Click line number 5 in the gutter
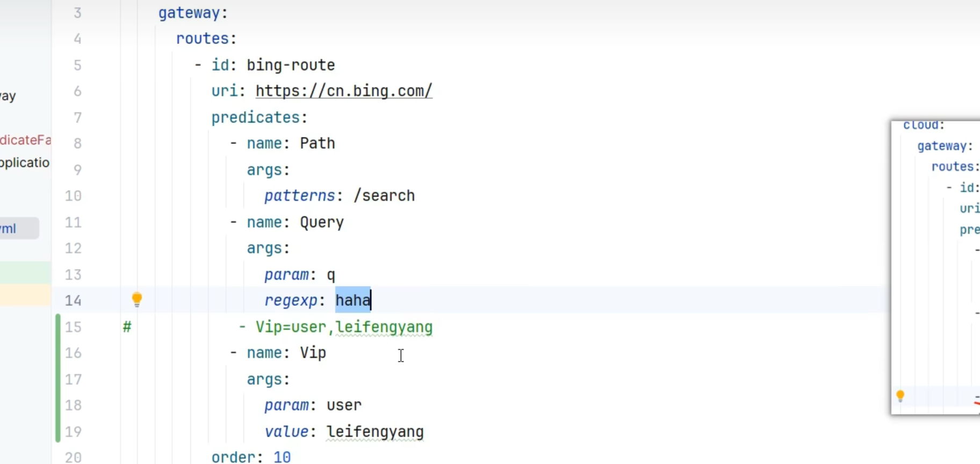980x464 pixels. (x=77, y=65)
